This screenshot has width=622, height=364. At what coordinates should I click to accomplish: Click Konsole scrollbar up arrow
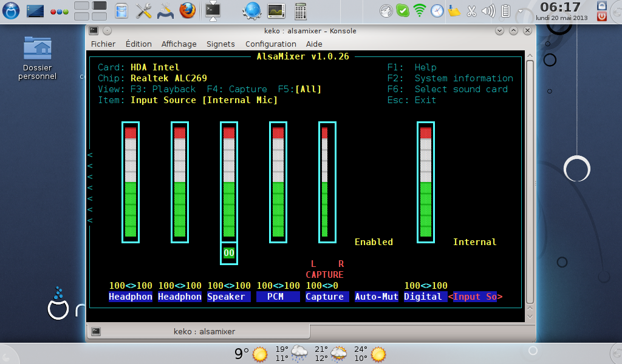[530, 55]
